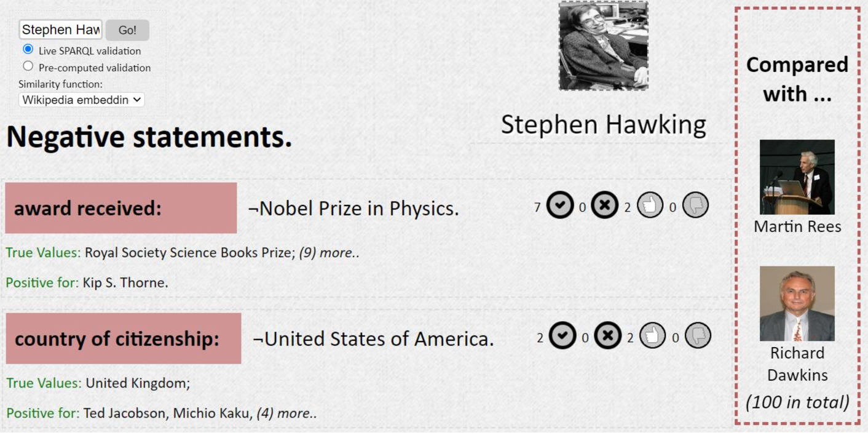868x435 pixels.
Task: Thumbs up the Nobel Prize statement
Action: (650, 206)
